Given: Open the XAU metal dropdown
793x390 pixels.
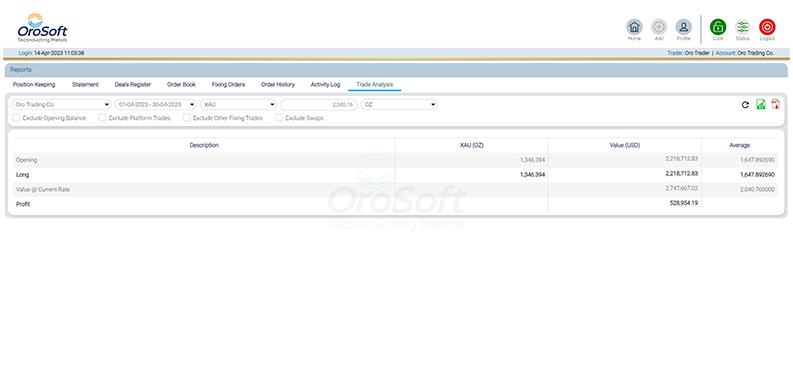Looking at the screenshot, I should (x=238, y=105).
